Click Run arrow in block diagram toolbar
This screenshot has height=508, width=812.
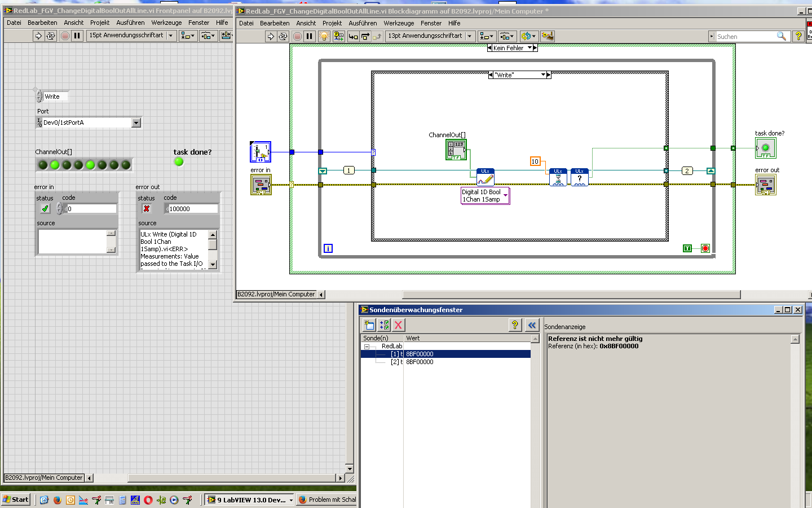(x=271, y=36)
